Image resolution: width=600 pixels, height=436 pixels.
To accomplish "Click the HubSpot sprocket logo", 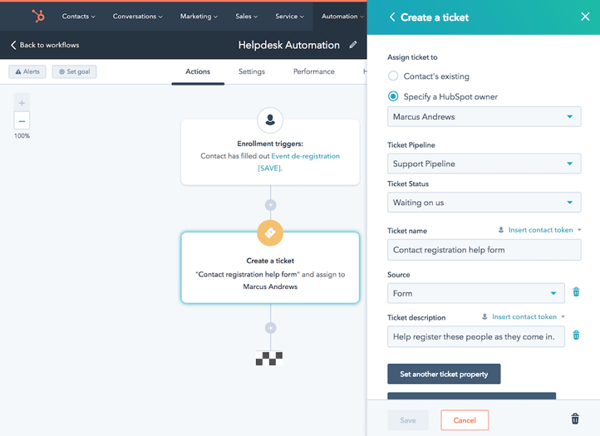I will [38, 16].
